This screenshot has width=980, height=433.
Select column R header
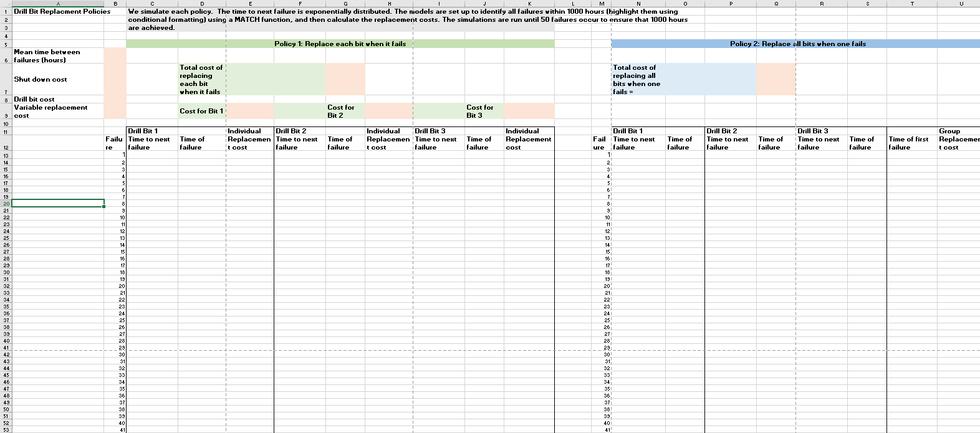pyautogui.click(x=822, y=4)
